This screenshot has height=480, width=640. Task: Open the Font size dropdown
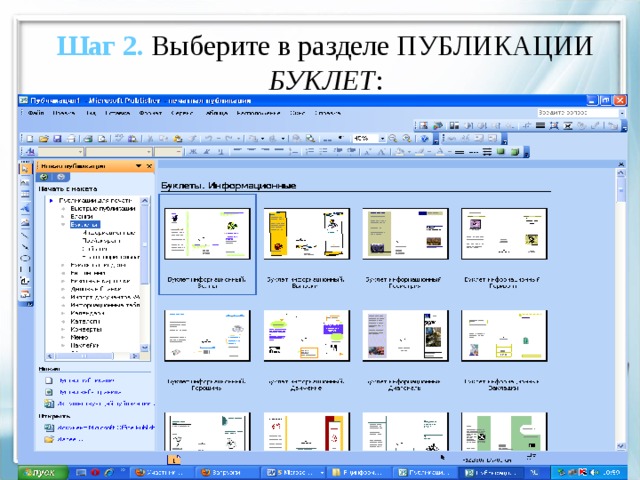pos(168,152)
